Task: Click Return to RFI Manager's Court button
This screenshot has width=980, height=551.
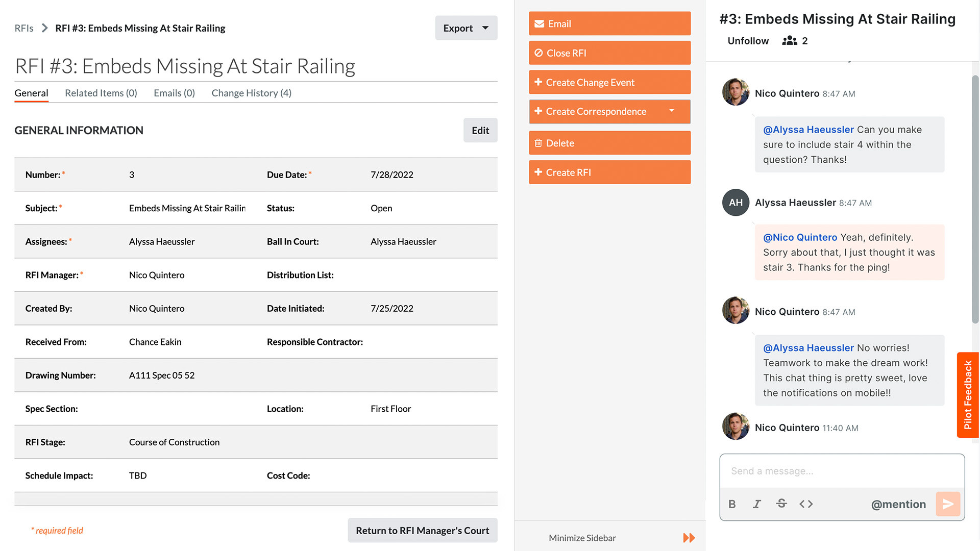Action: tap(423, 531)
